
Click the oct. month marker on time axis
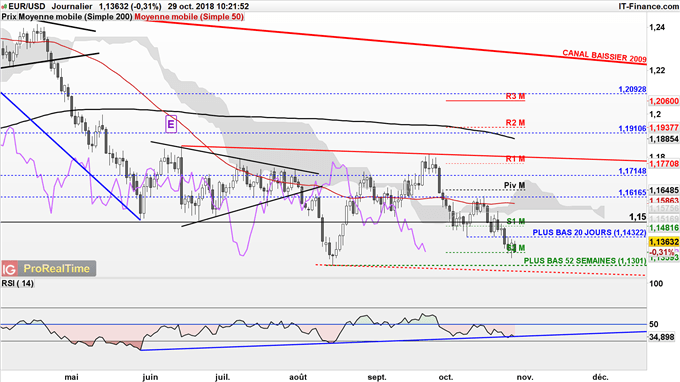[x=445, y=377]
